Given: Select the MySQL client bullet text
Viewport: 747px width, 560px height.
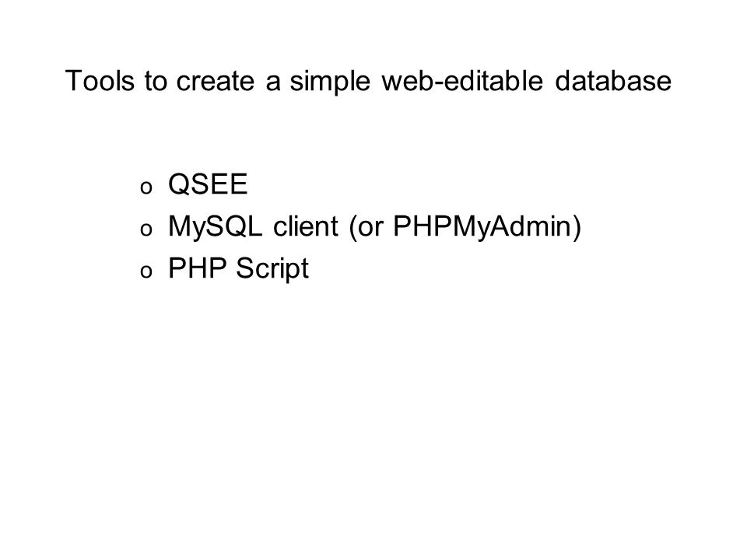Looking at the screenshot, I should 374,226.
